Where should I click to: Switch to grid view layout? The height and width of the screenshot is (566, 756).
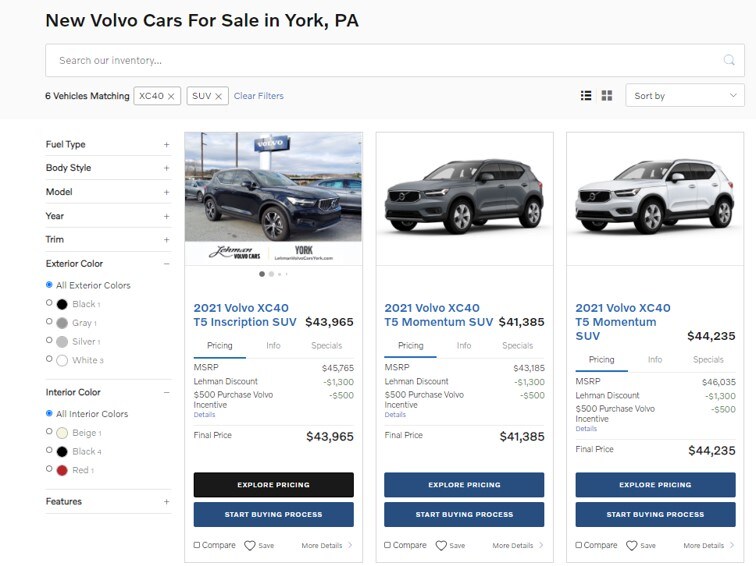607,95
